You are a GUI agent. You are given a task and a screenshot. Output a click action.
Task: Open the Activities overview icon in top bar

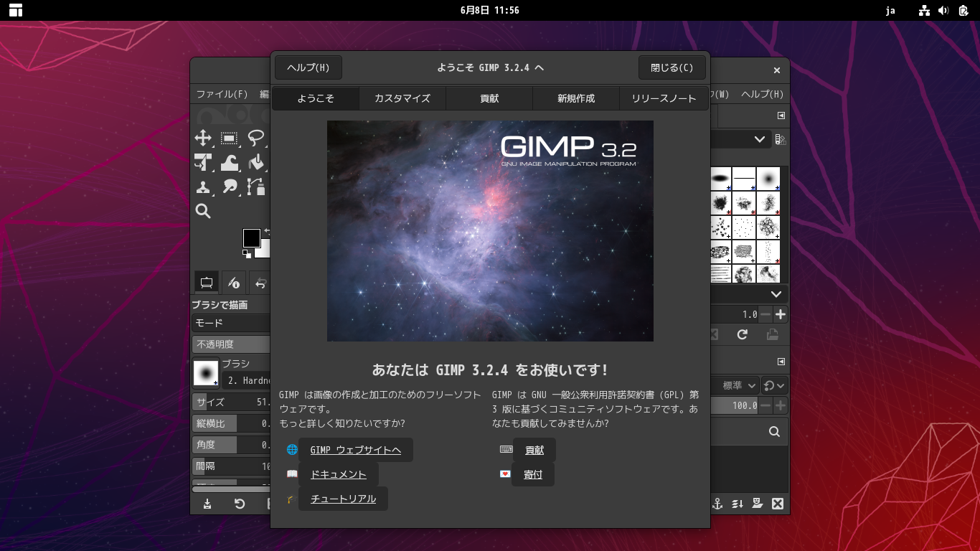[16, 10]
